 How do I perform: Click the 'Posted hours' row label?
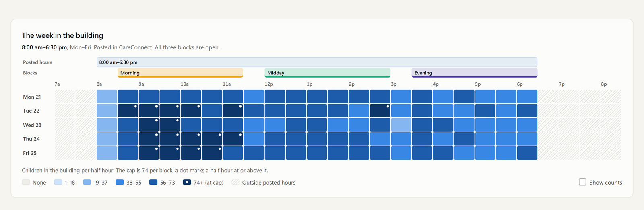(37, 62)
